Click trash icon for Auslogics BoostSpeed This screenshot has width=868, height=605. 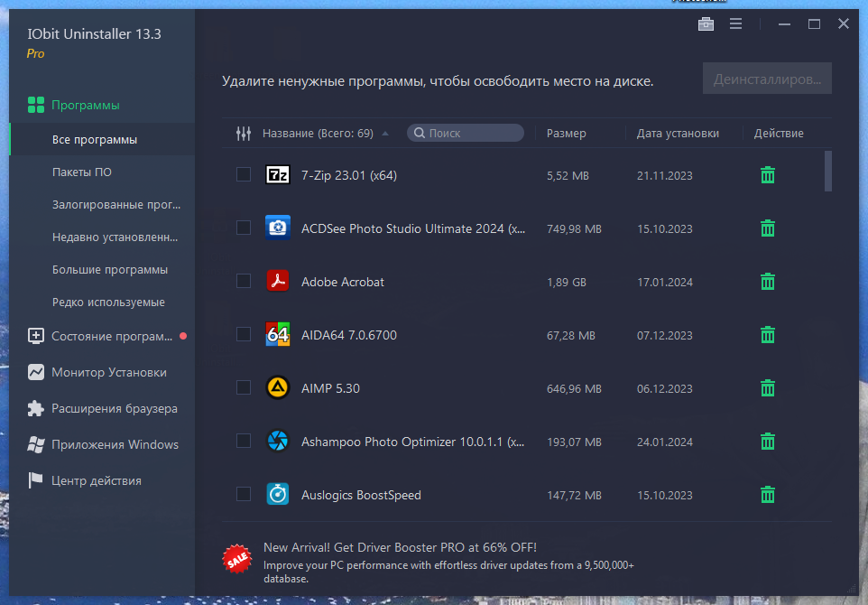pyautogui.click(x=767, y=495)
